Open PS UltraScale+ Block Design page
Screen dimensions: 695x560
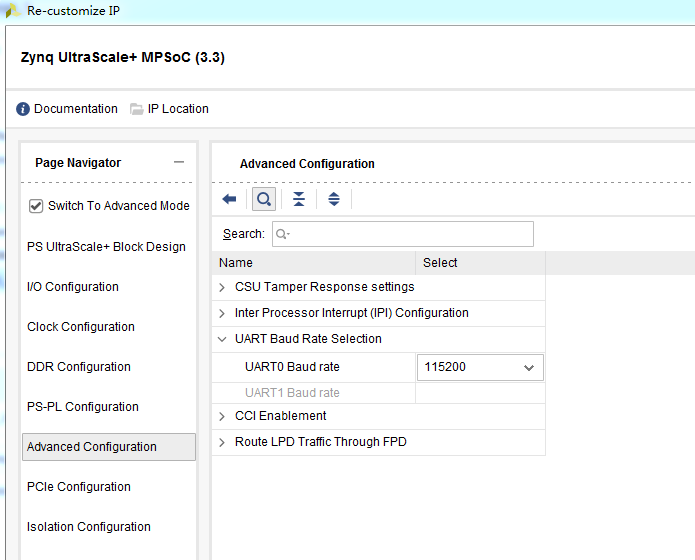point(106,247)
